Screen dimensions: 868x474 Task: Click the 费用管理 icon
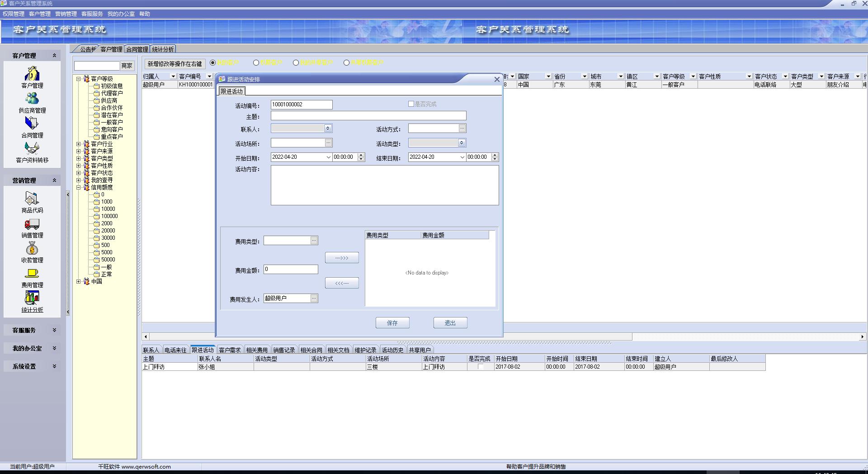tap(32, 274)
